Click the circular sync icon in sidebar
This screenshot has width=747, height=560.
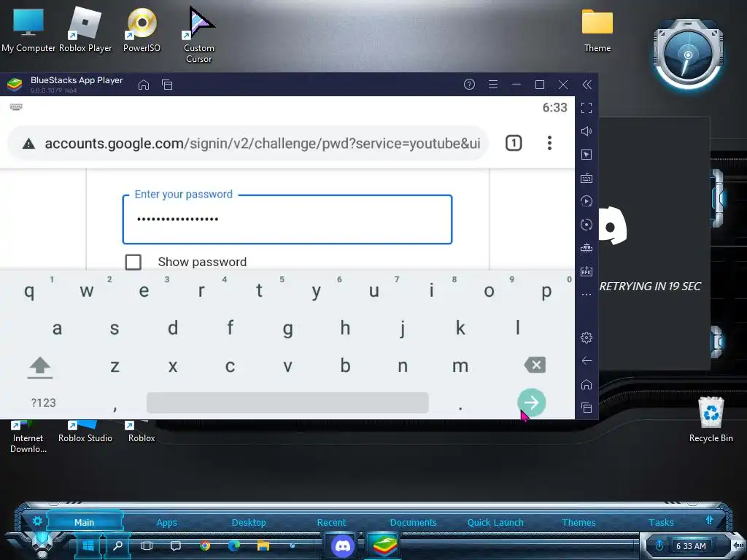point(587,225)
